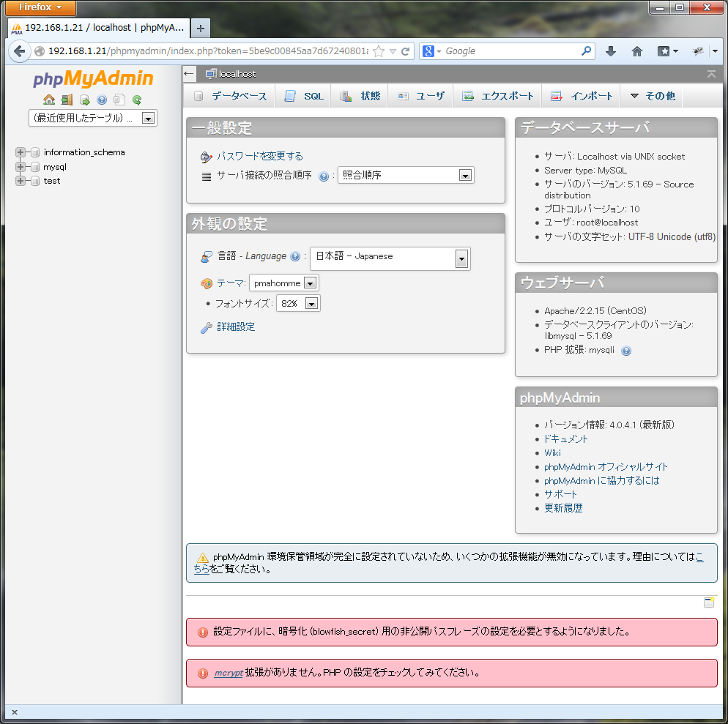Open Firefox downloads arrow icon
The image size is (728, 724).
pos(611,51)
